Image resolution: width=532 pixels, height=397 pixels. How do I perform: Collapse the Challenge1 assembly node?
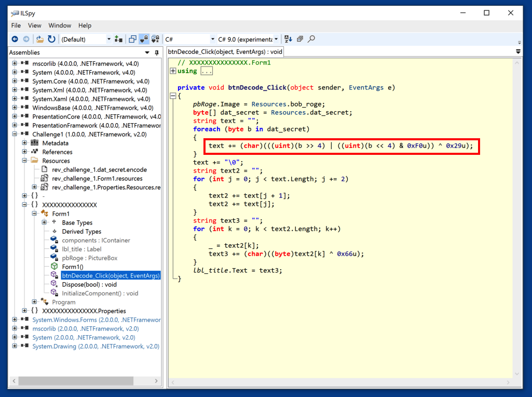pos(15,134)
